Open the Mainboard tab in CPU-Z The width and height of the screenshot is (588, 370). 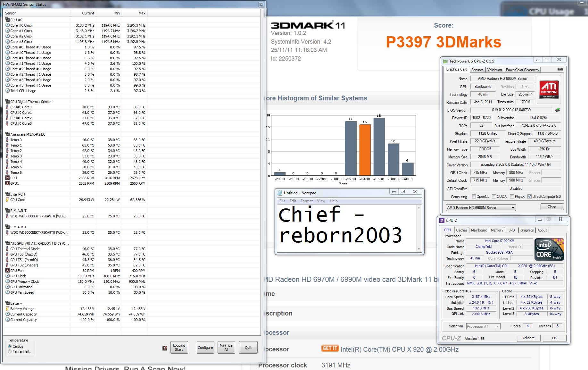479,230
